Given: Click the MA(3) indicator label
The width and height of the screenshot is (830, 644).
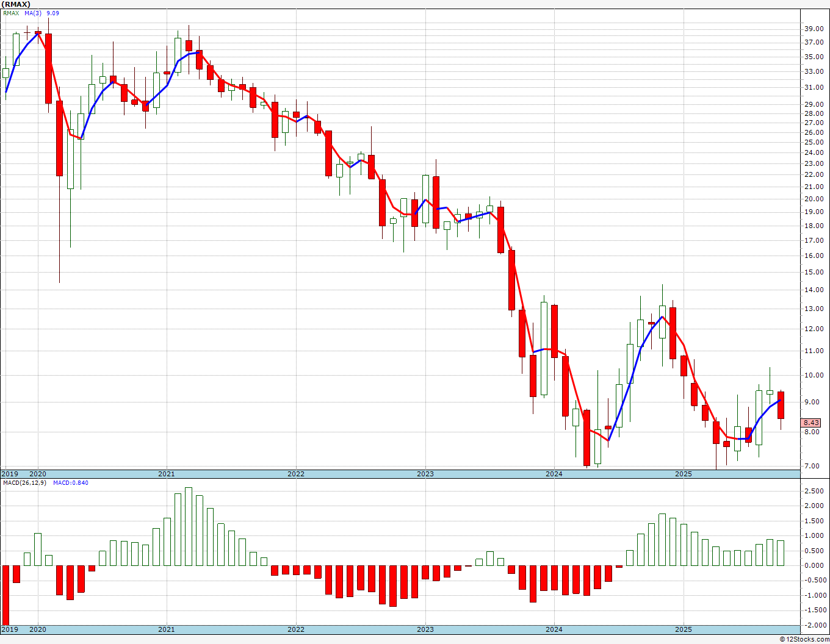Looking at the screenshot, I should coord(33,13).
